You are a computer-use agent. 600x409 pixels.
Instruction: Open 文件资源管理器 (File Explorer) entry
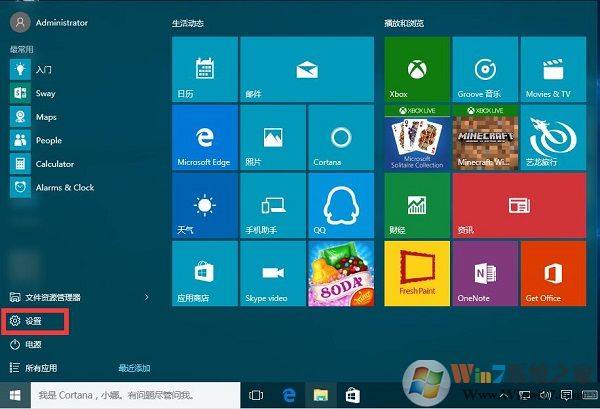[x=45, y=297]
